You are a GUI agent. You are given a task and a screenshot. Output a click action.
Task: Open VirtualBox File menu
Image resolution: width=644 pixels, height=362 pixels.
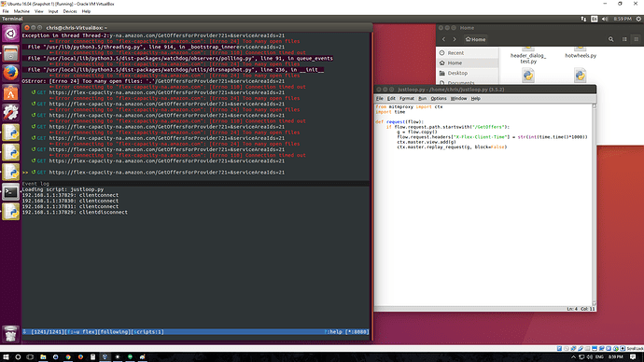(6, 11)
